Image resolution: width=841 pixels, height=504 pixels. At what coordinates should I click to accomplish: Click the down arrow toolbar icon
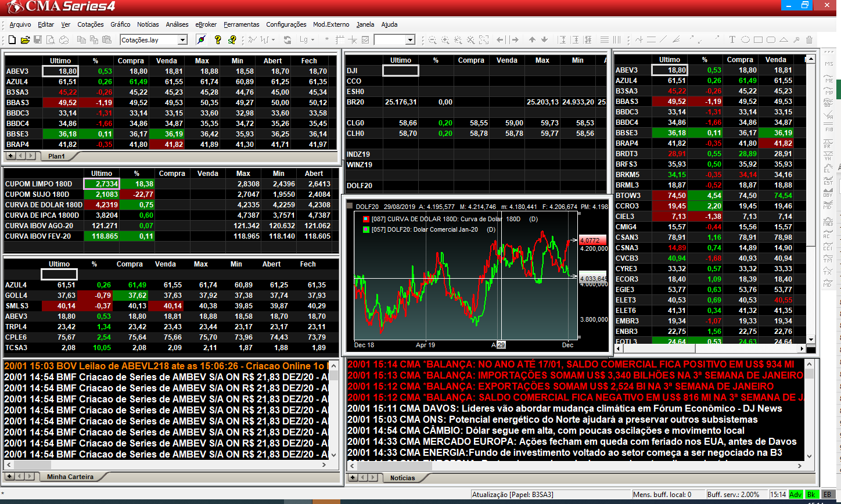[x=545, y=40]
